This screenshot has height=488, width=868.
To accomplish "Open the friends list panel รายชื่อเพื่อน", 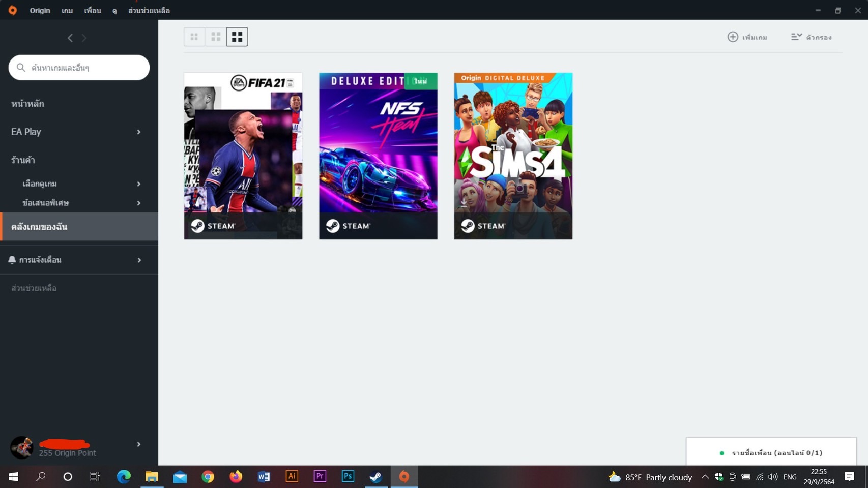I will (x=771, y=452).
